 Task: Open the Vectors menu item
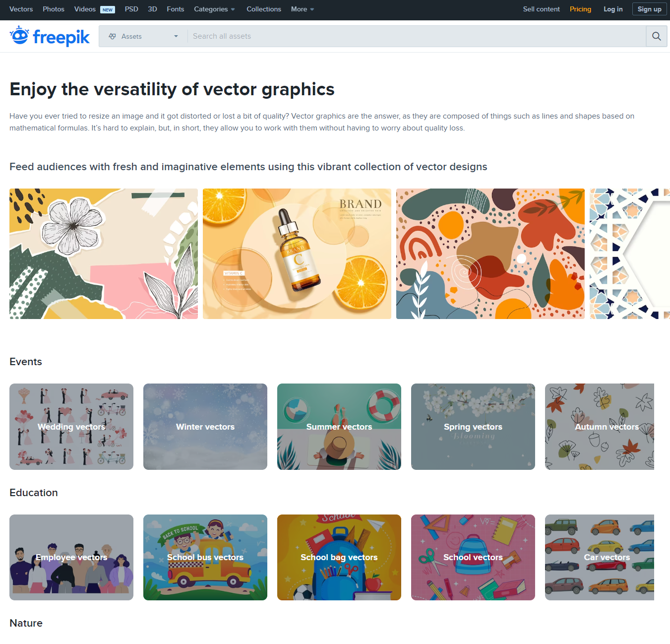(21, 9)
